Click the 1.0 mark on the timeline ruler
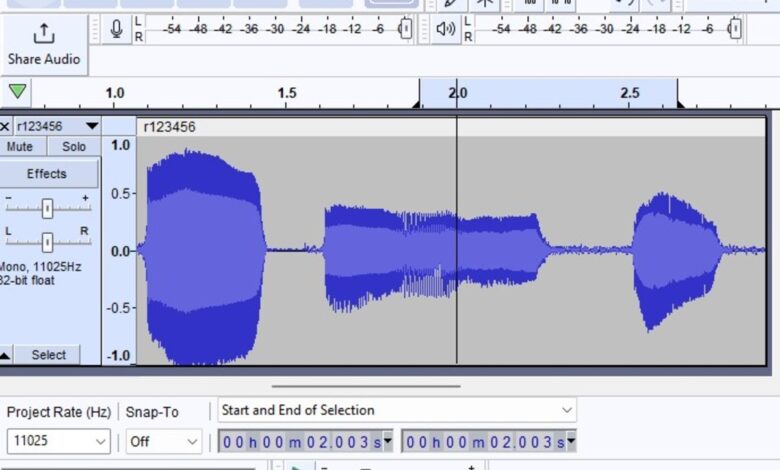Viewport: 780px width, 470px height. [114, 93]
